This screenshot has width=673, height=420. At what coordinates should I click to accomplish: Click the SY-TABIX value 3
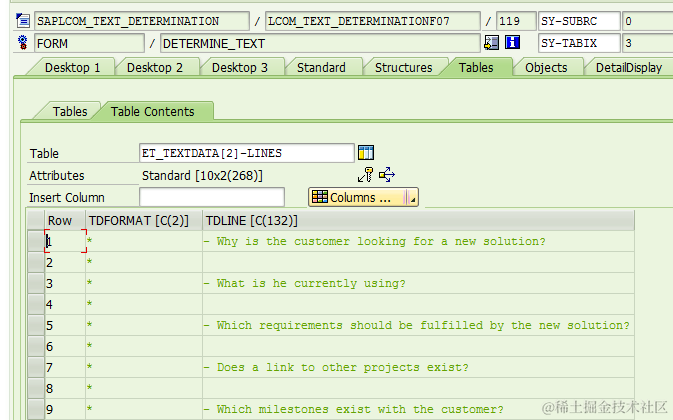[x=647, y=43]
